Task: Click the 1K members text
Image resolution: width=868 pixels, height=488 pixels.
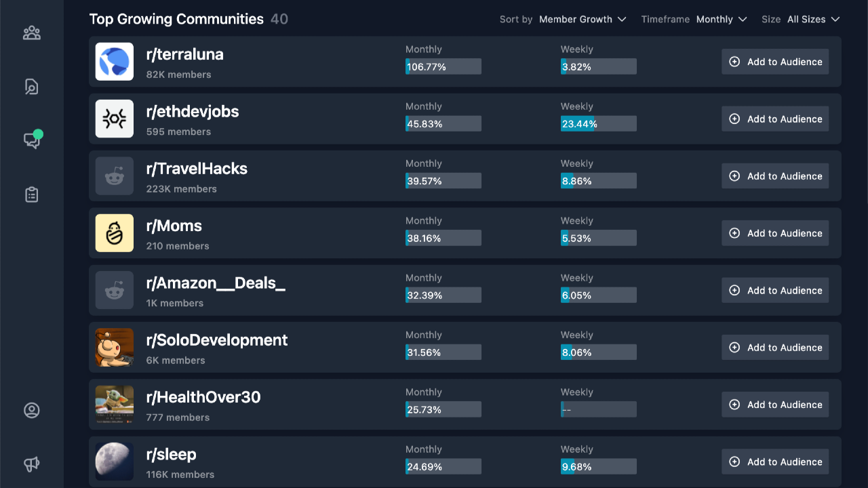Action: (x=175, y=303)
